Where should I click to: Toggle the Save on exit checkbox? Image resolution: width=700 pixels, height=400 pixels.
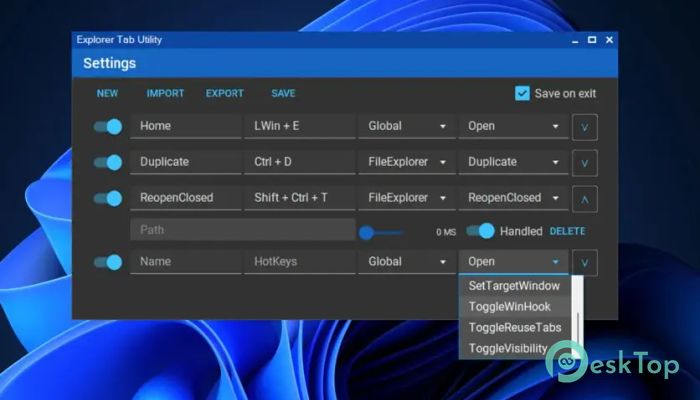click(x=522, y=93)
